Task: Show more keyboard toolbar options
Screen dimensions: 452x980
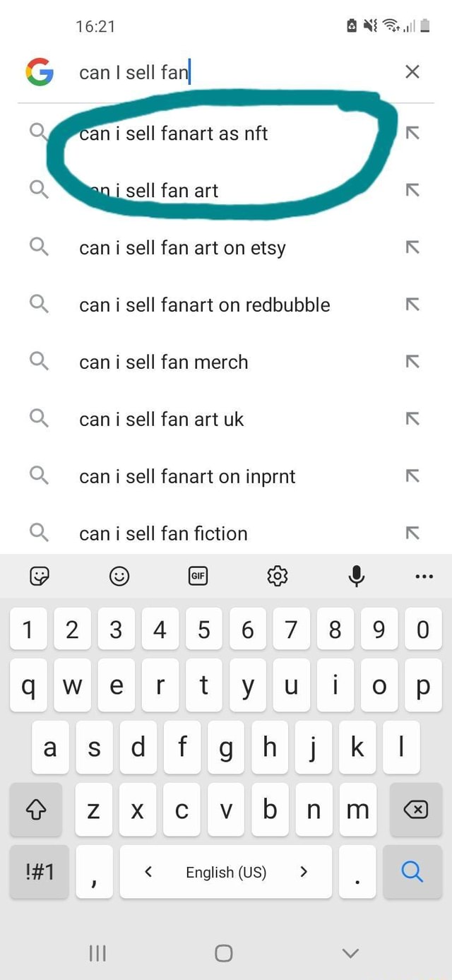Action: pos(424,577)
